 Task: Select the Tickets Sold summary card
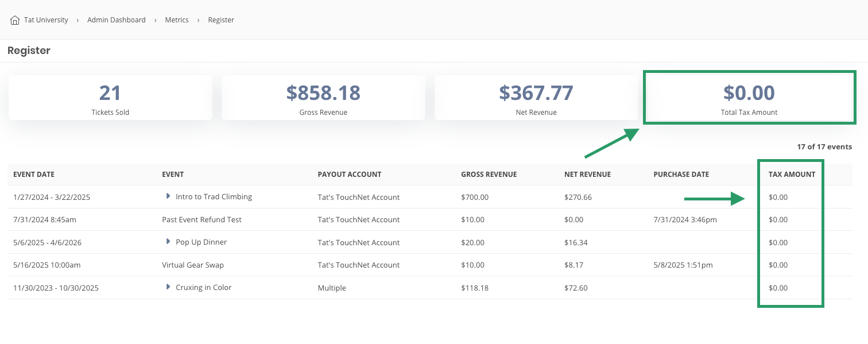click(110, 97)
